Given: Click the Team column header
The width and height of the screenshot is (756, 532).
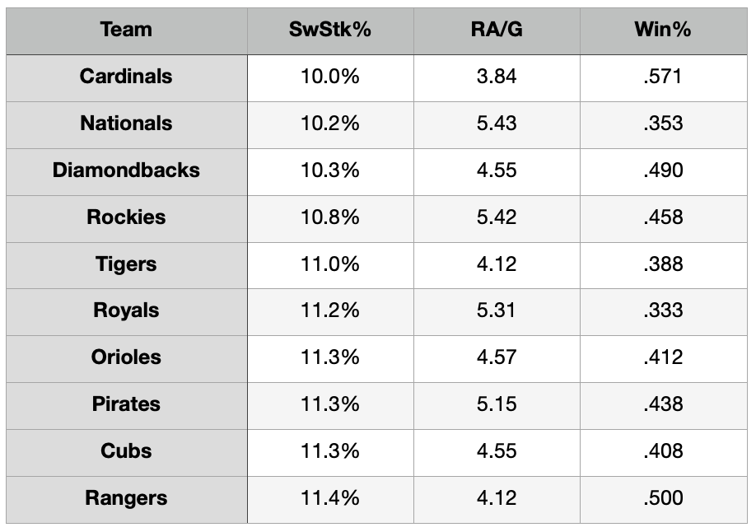Looking at the screenshot, I should point(126,30).
